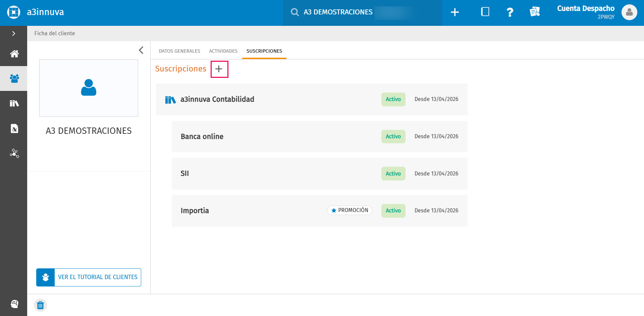Click the tutorial mascot icon
The image size is (644, 316).
[x=46, y=277]
